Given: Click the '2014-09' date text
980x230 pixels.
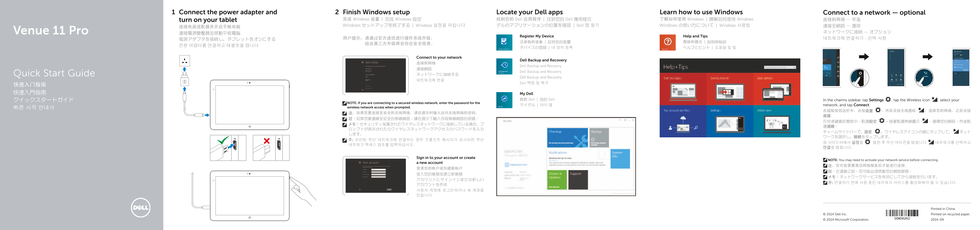Looking at the screenshot, I should 937,219.
